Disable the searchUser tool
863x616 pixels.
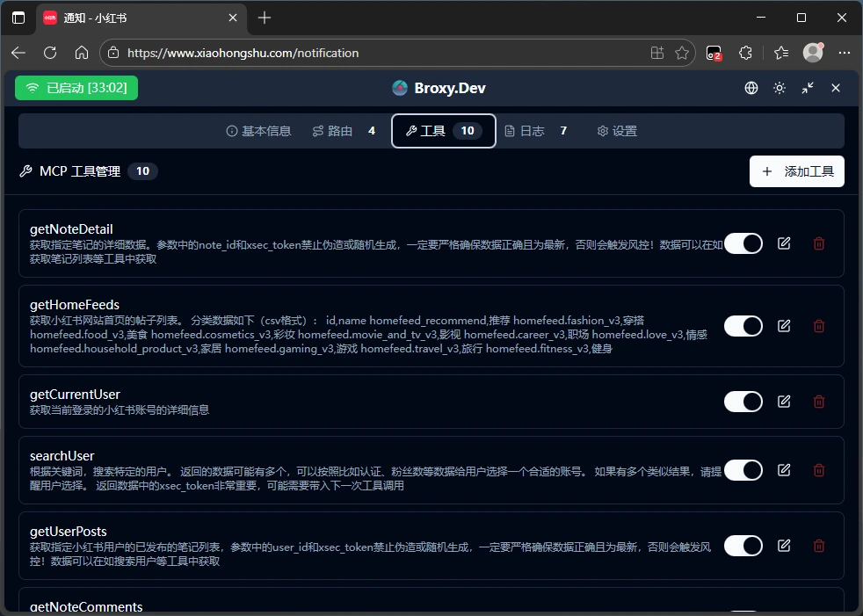[743, 470]
